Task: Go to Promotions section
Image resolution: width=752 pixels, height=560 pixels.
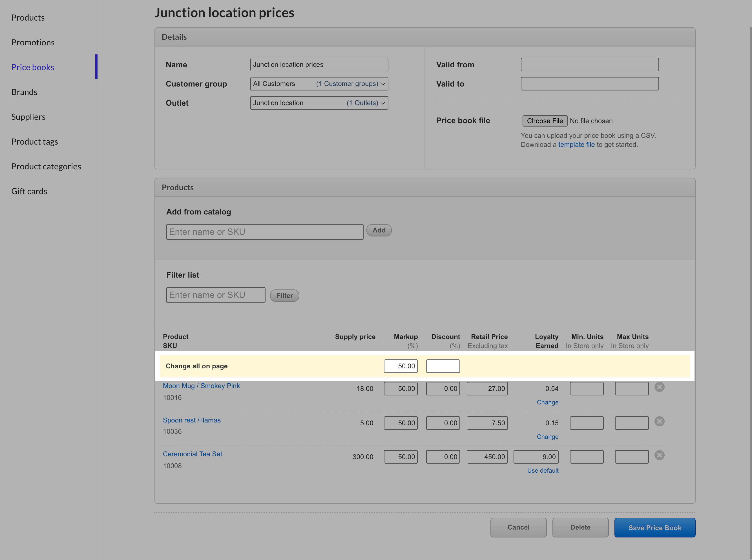Action: pyautogui.click(x=33, y=42)
